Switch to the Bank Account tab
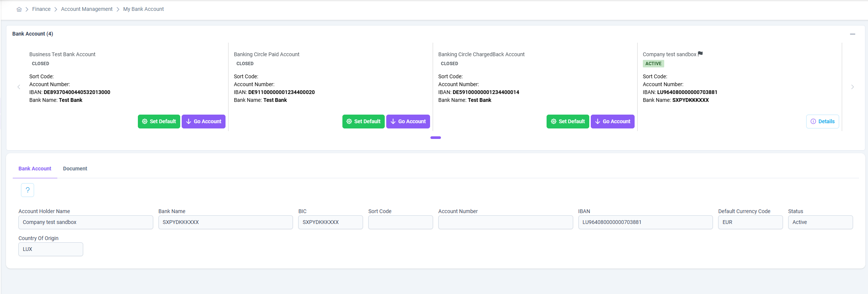The width and height of the screenshot is (868, 294). pyautogui.click(x=35, y=169)
